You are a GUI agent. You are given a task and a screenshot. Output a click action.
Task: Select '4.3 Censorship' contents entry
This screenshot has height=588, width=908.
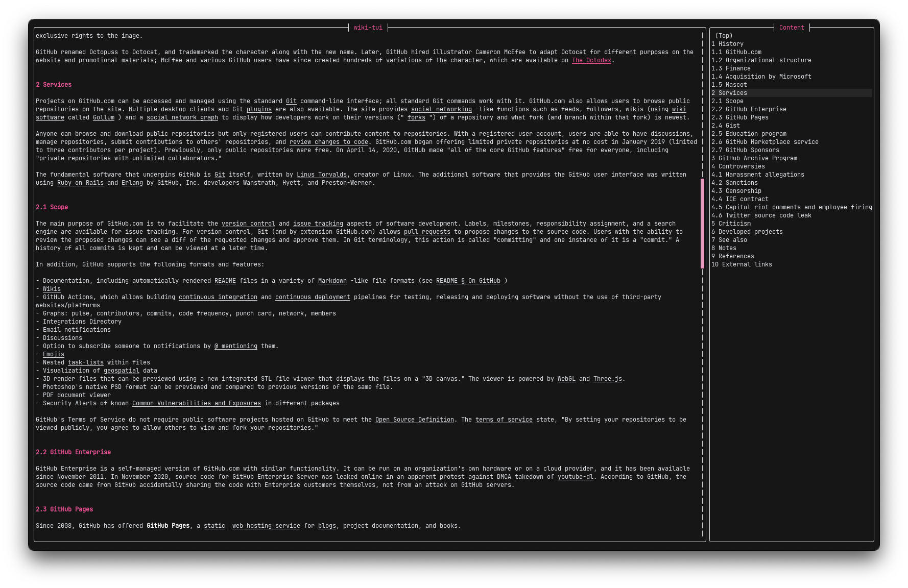coord(736,191)
